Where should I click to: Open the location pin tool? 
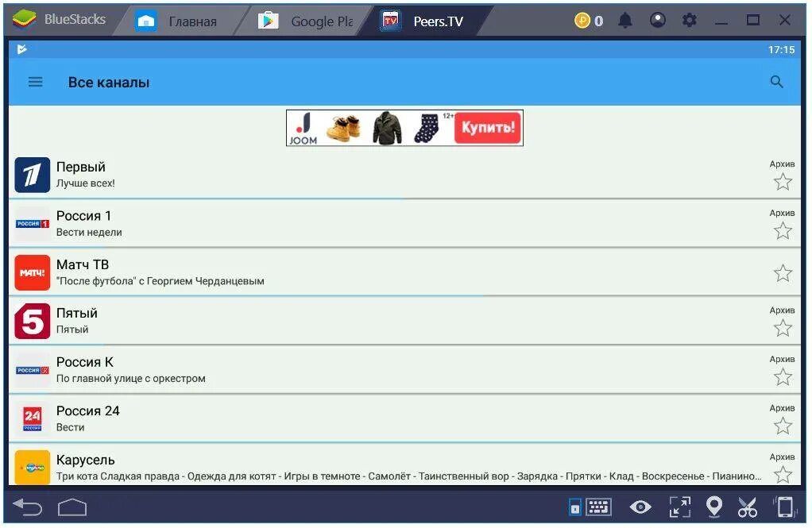714,507
